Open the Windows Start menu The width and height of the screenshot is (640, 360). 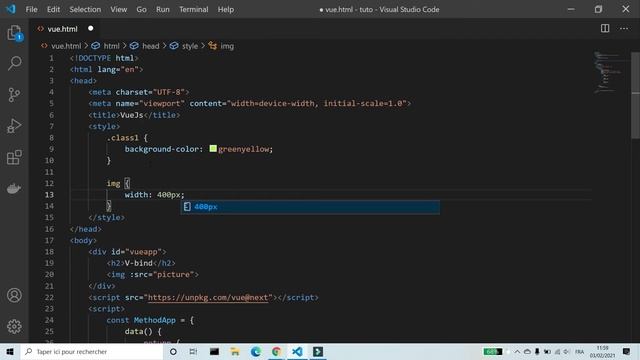(10, 351)
